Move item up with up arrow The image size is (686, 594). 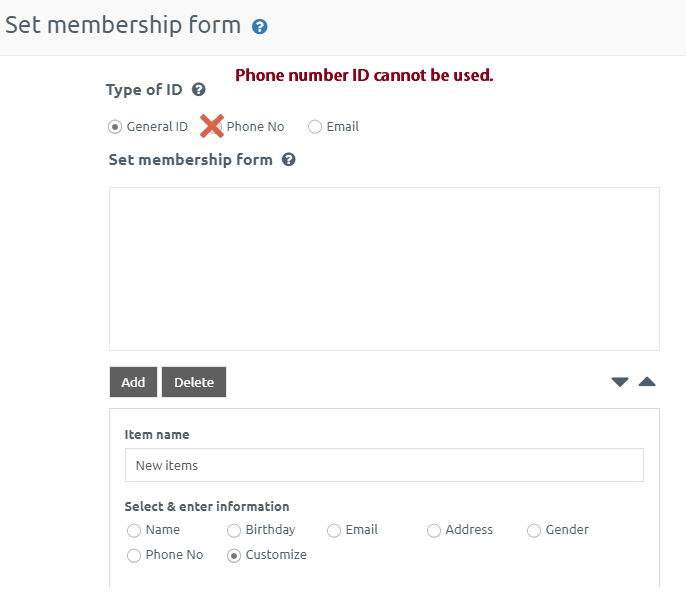(x=647, y=382)
